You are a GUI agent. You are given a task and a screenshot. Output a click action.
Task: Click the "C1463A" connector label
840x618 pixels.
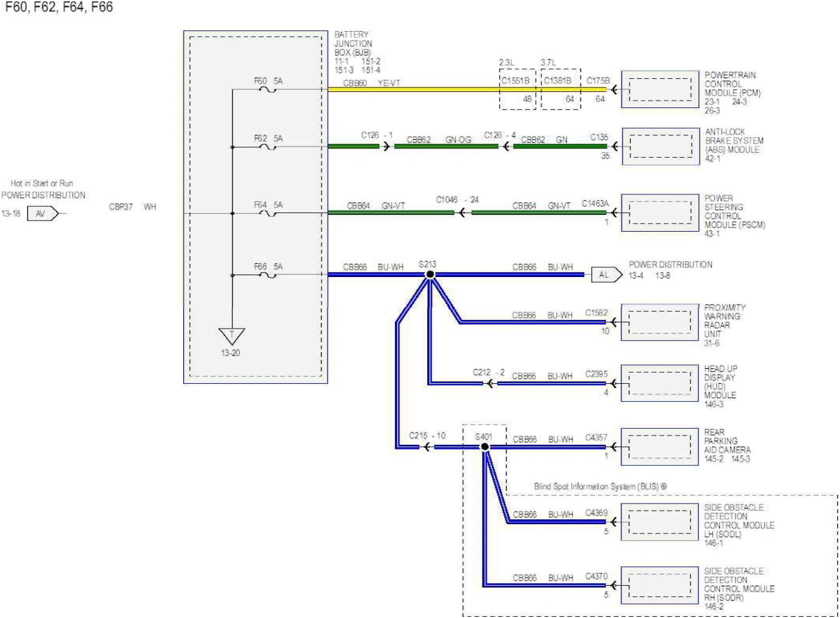[595, 204]
